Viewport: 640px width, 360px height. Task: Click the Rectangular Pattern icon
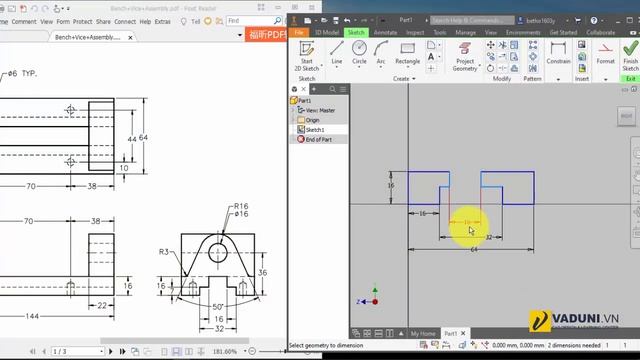tap(533, 45)
